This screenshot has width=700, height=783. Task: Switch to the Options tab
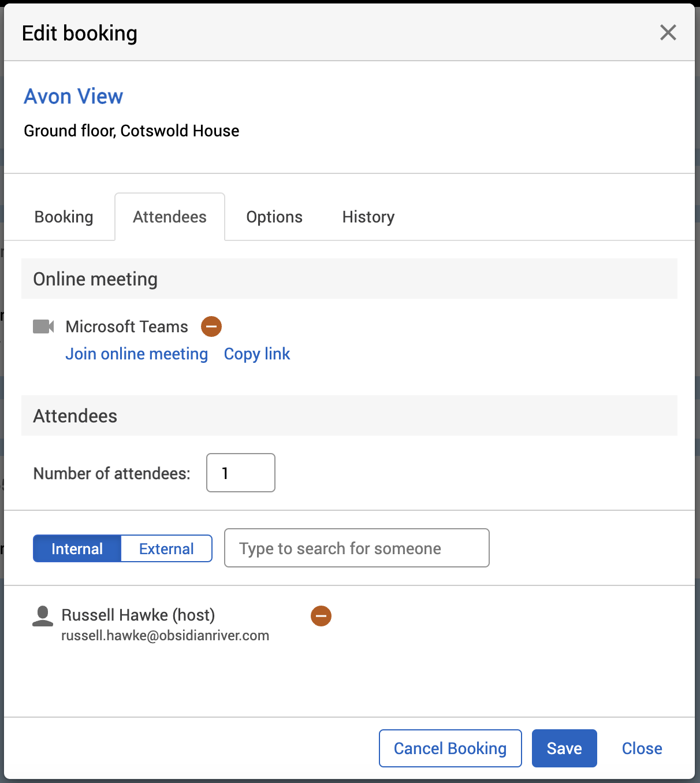pos(274,217)
